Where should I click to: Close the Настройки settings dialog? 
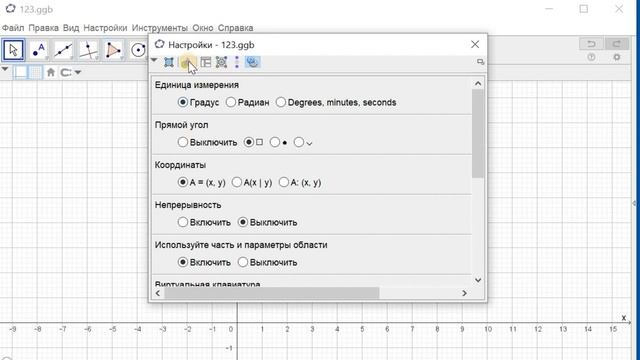click(x=475, y=44)
